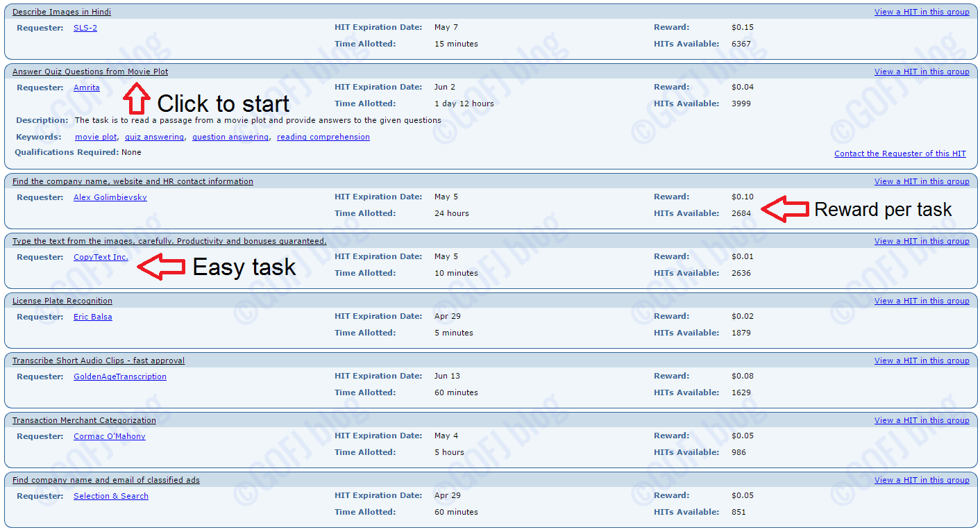
Task: Click requester GoldenAgeTranscription
Action: (120, 376)
